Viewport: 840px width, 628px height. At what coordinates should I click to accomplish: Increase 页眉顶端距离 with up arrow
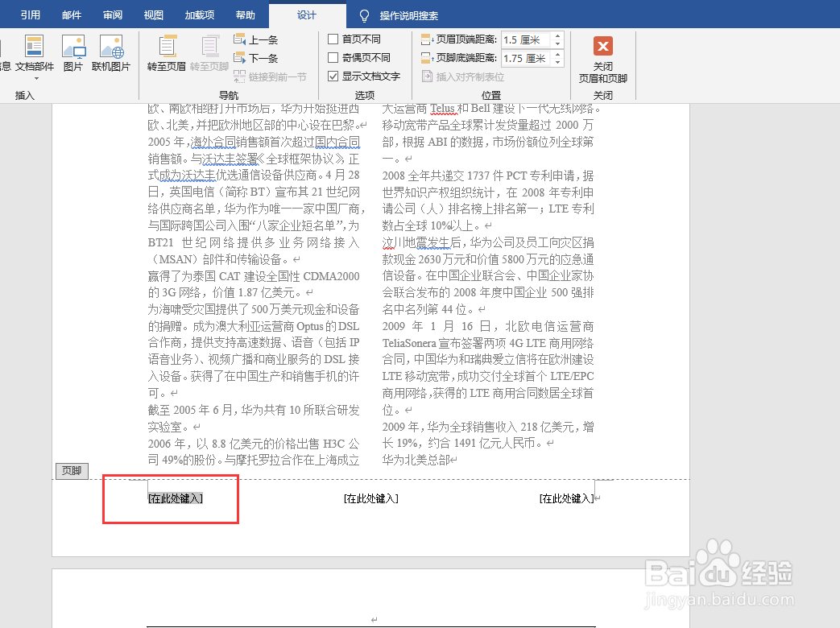point(558,36)
